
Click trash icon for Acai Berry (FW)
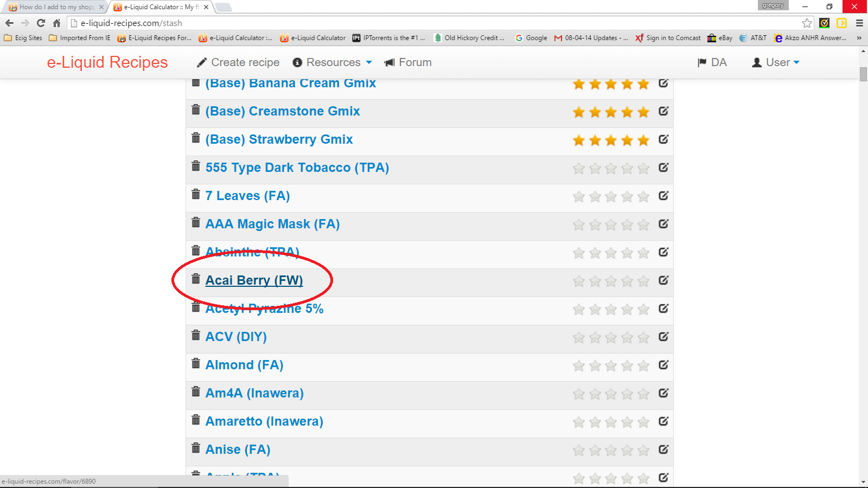[196, 279]
